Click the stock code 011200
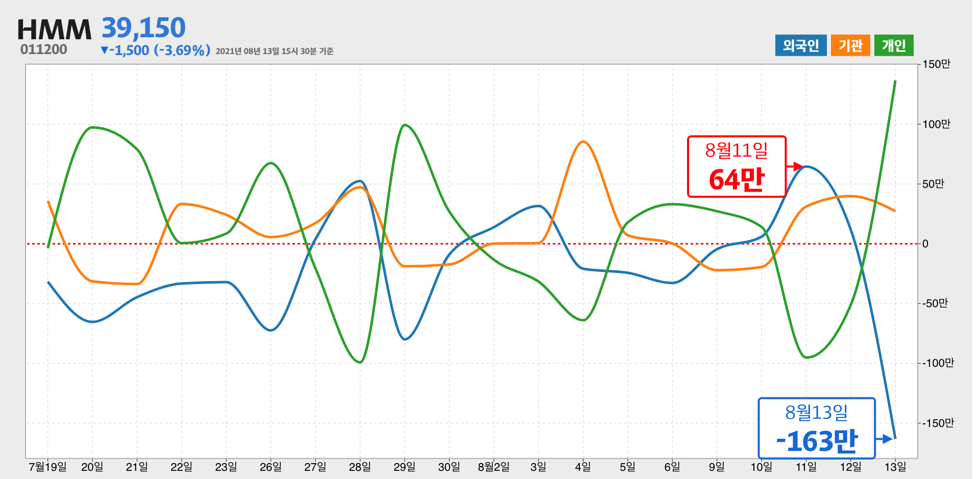The height and width of the screenshot is (479, 980). click(x=44, y=49)
